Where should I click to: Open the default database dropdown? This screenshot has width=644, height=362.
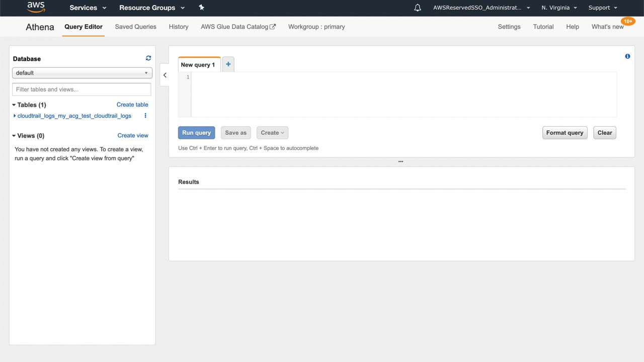tap(82, 73)
